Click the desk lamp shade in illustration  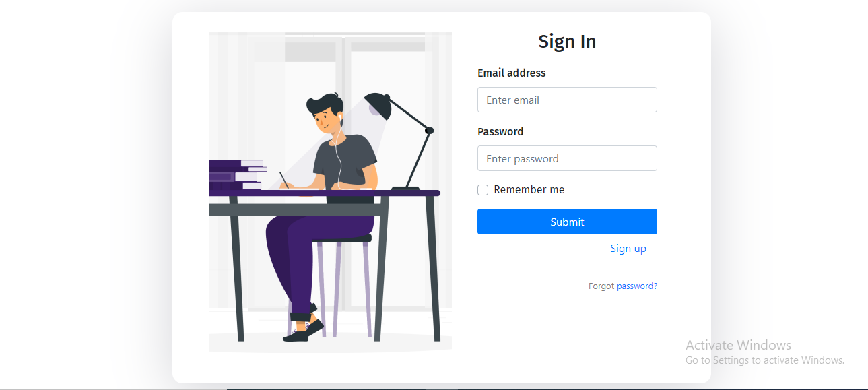pyautogui.click(x=379, y=105)
